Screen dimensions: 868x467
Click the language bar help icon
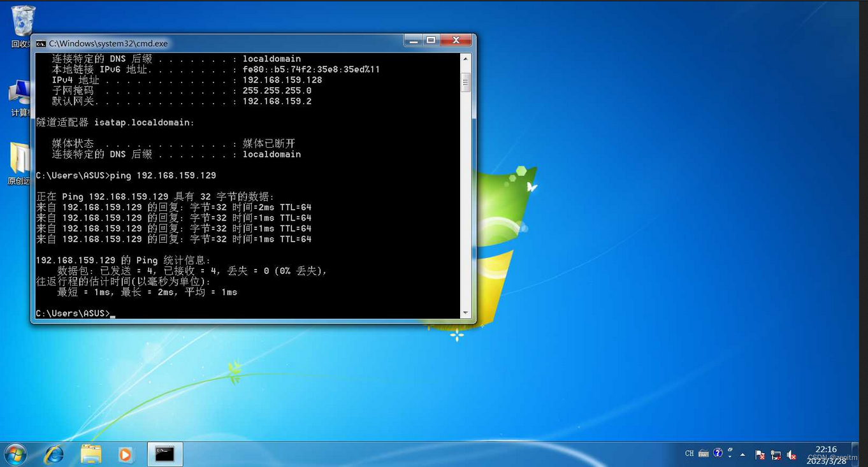coord(718,453)
